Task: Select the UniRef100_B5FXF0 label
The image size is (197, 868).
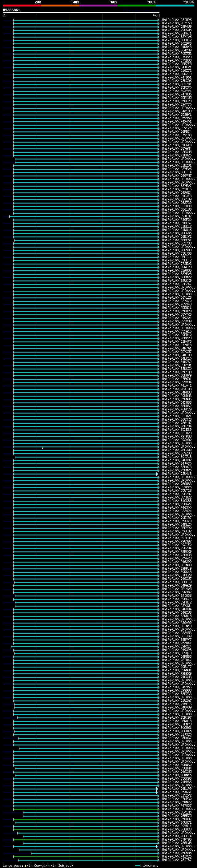Action: (177, 88)
